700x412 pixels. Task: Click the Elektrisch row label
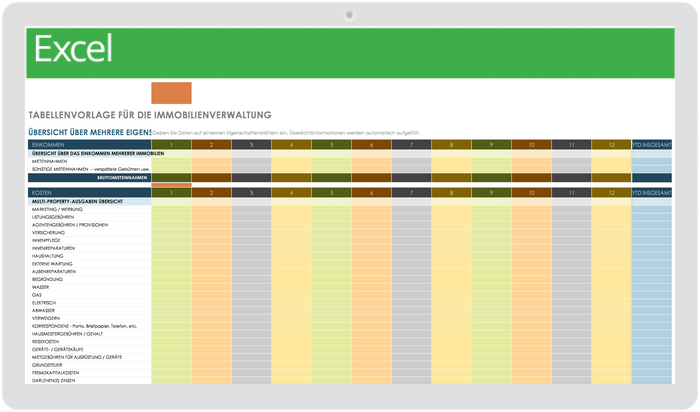[44, 302]
